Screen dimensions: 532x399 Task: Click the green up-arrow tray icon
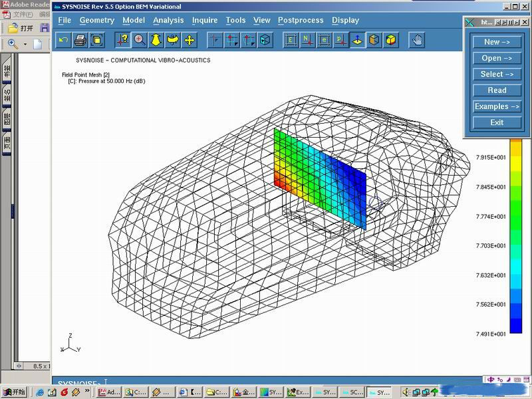click(x=435, y=392)
